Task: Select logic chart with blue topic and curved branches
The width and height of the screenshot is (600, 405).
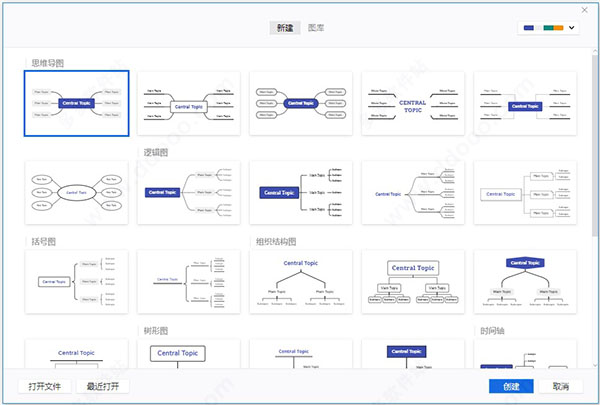Action: pyautogui.click(x=189, y=193)
